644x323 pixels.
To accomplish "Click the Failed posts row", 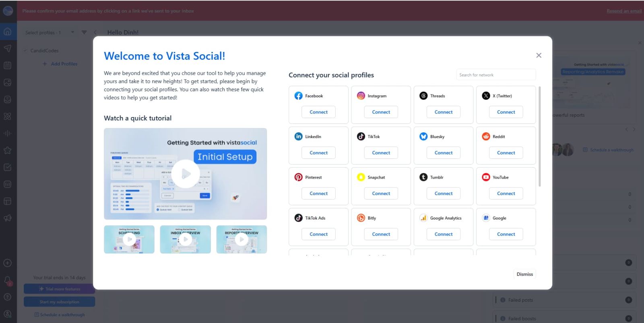I will [564, 300].
